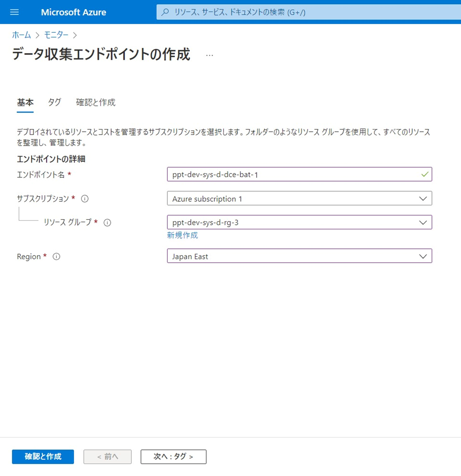Viewport: 461px width, 476px height.
Task: Go to モニター breadcrumb
Action: tap(57, 35)
